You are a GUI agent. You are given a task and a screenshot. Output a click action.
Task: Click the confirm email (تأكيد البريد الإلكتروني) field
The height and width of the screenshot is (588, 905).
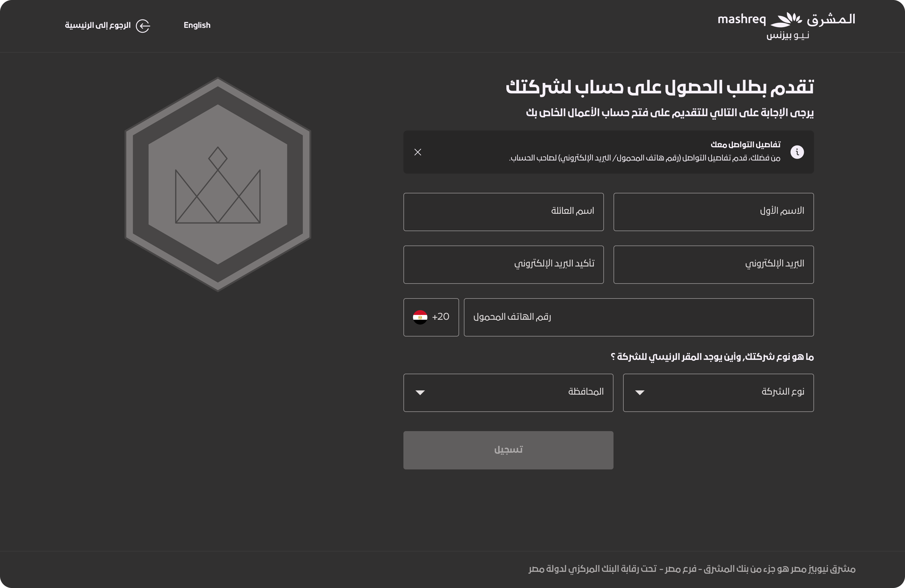click(x=503, y=265)
